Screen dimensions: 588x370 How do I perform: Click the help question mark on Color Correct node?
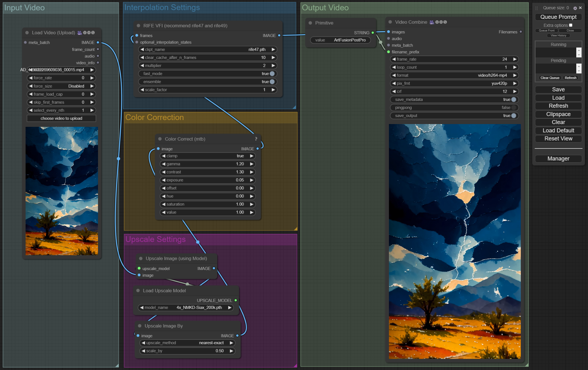point(256,139)
